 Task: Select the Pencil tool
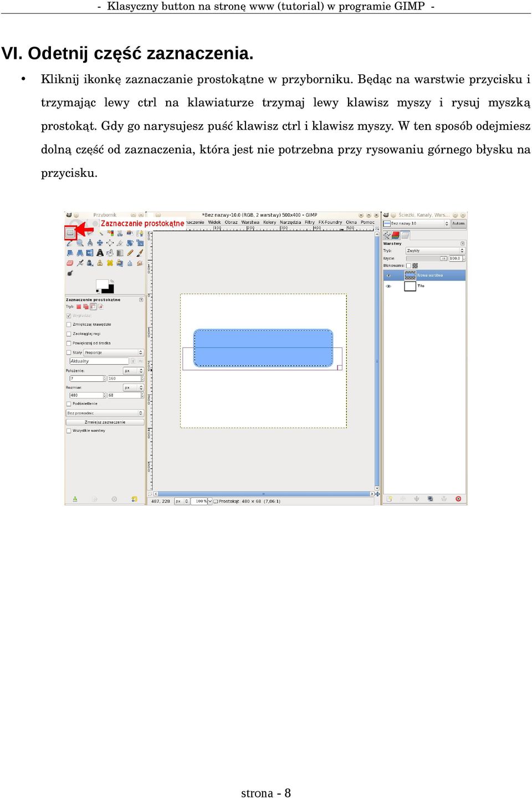click(x=130, y=253)
